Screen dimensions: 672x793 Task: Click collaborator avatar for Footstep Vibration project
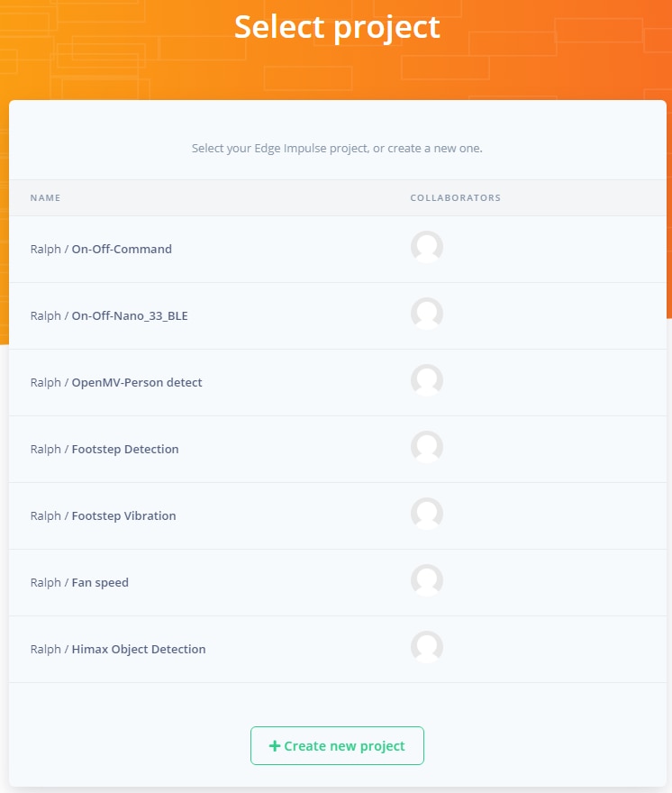426,515
